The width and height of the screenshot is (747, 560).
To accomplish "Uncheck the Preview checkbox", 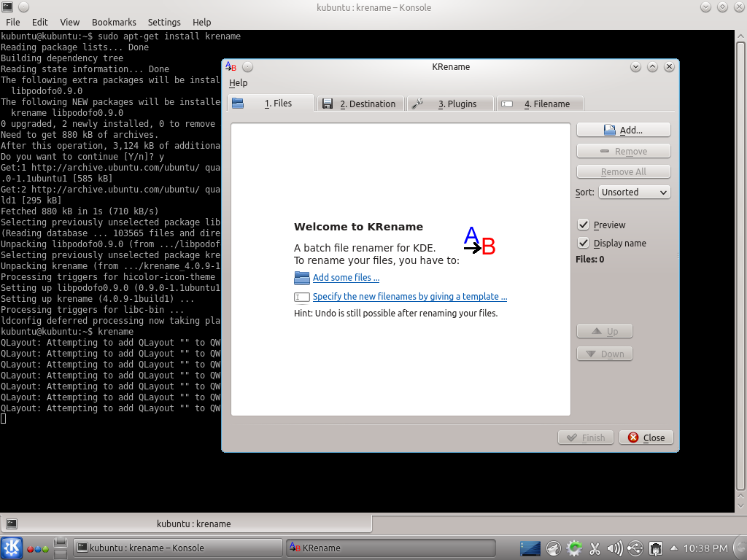I will [584, 225].
